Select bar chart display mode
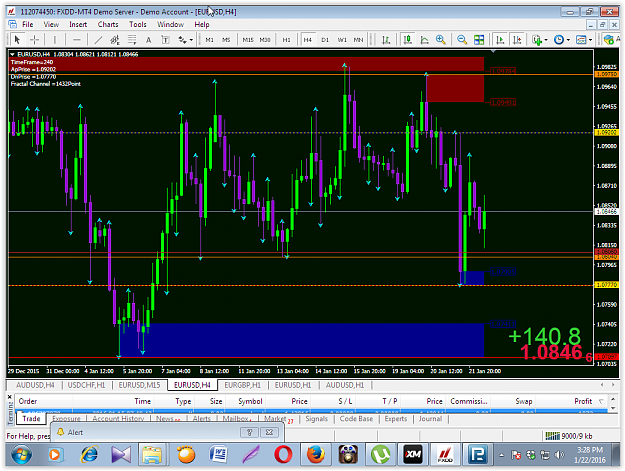625x471 pixels. (386, 39)
